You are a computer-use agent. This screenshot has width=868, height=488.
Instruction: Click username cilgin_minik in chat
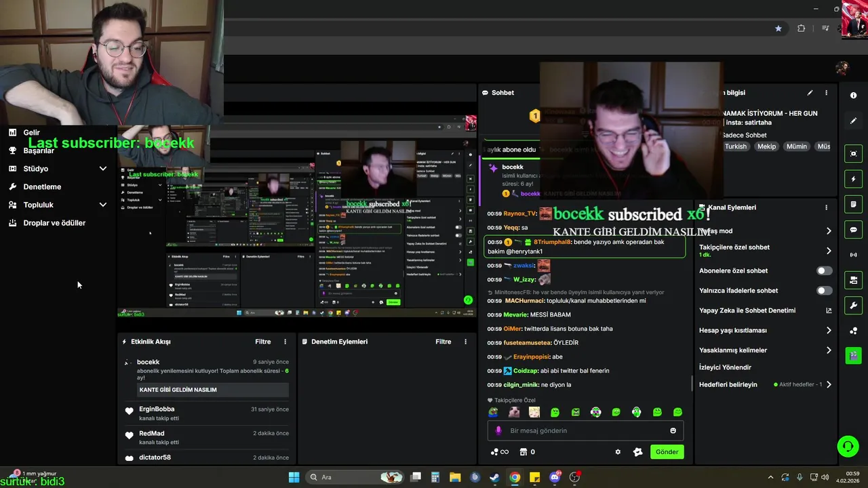click(521, 385)
